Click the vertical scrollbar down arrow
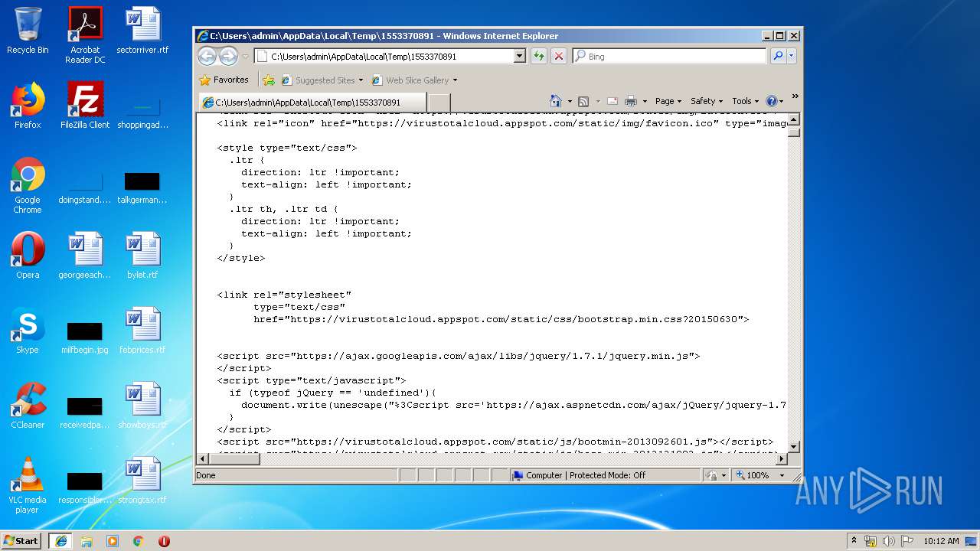This screenshot has height=551, width=980. 794,446
